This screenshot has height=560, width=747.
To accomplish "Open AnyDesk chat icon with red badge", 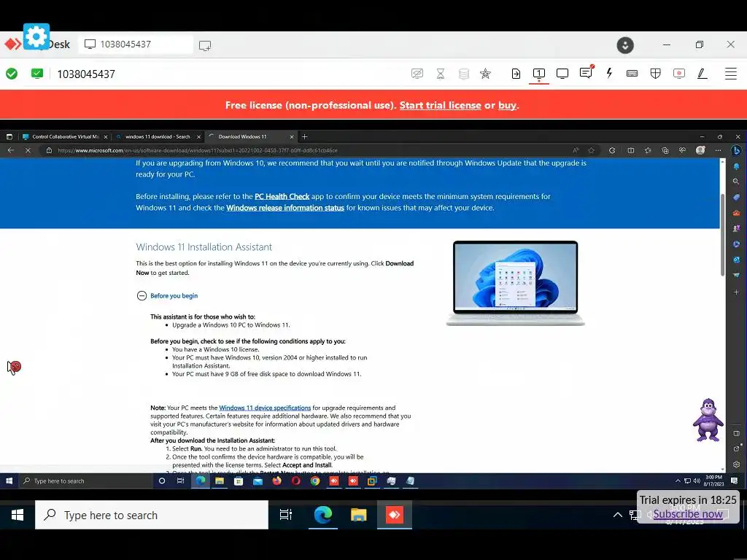I will point(586,73).
